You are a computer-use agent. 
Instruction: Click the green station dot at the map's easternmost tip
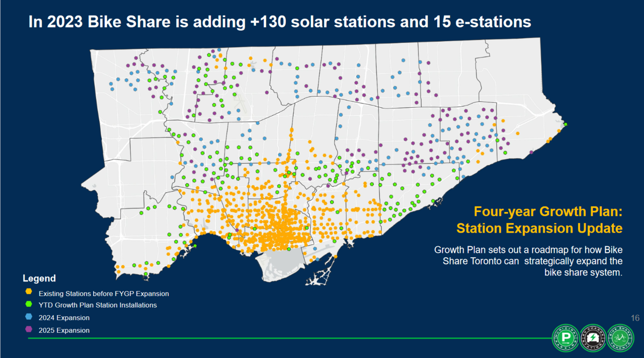pyautogui.click(x=566, y=124)
